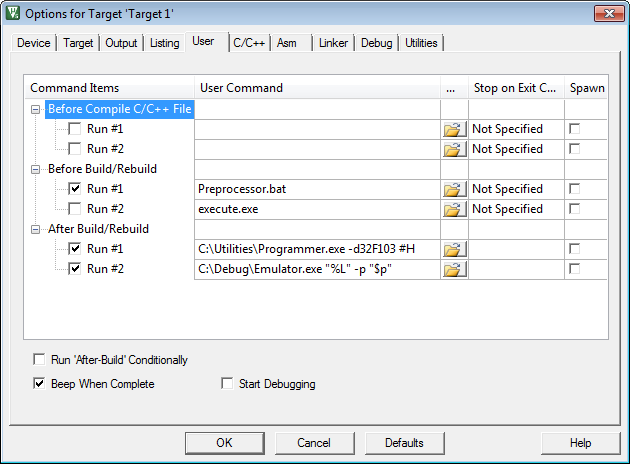Confirm settings with OK button

pyautogui.click(x=225, y=443)
